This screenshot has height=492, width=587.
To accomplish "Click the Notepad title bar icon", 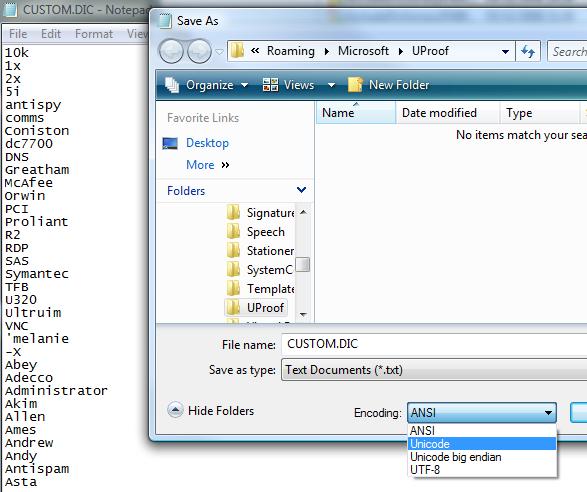I will click(x=10, y=10).
